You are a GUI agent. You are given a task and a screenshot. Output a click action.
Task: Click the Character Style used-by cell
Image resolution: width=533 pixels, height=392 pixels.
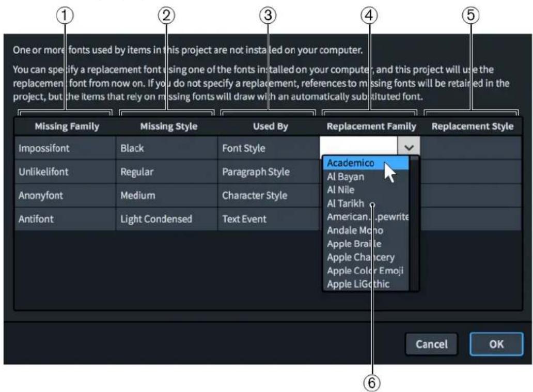(x=268, y=196)
